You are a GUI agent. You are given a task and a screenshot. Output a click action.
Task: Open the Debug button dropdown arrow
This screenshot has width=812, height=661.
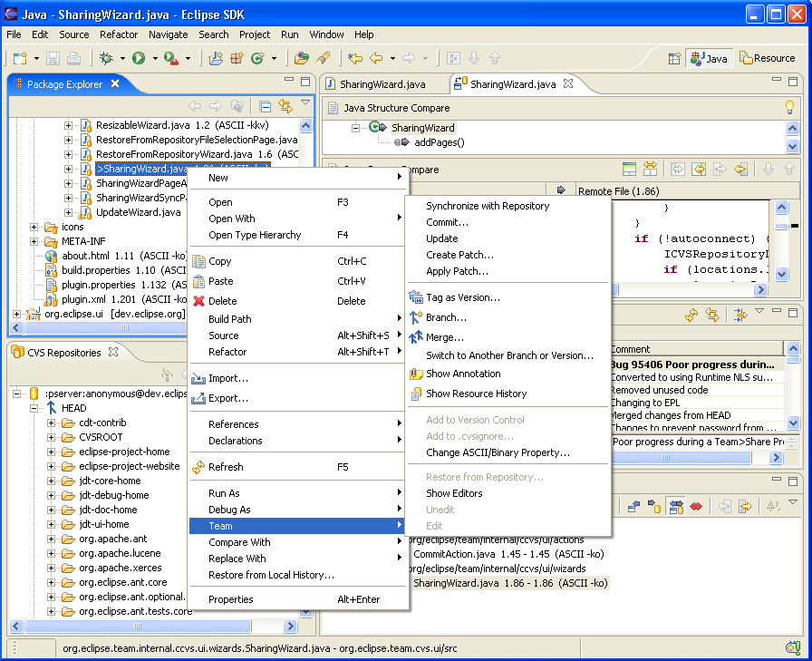(x=122, y=59)
